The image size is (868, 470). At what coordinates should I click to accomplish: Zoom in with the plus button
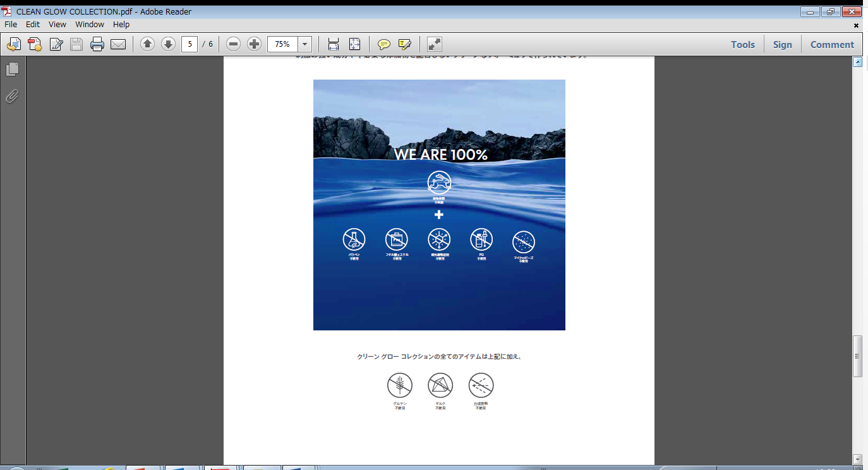point(254,44)
